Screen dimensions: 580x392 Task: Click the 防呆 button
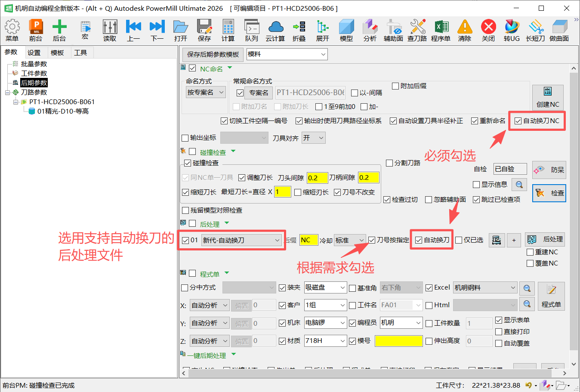click(549, 170)
